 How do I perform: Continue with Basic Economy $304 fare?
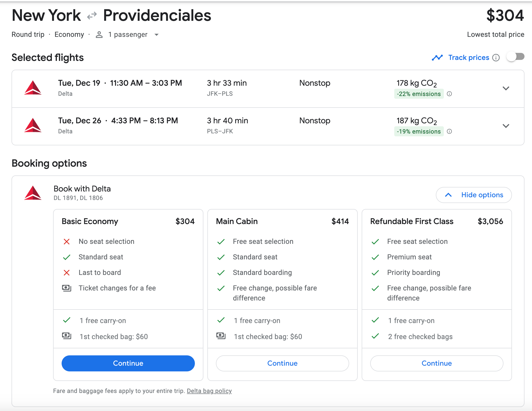(x=128, y=363)
